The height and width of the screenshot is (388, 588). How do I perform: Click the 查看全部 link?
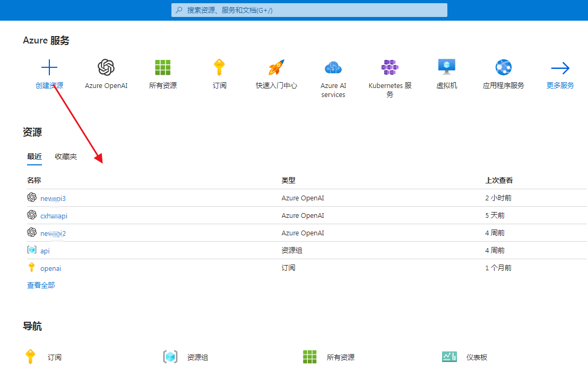[x=41, y=285]
